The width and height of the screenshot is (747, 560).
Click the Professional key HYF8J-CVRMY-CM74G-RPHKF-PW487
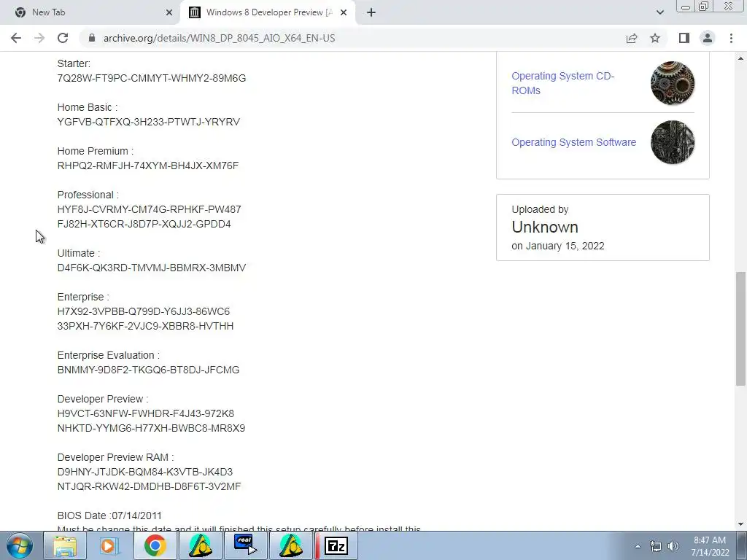click(149, 209)
